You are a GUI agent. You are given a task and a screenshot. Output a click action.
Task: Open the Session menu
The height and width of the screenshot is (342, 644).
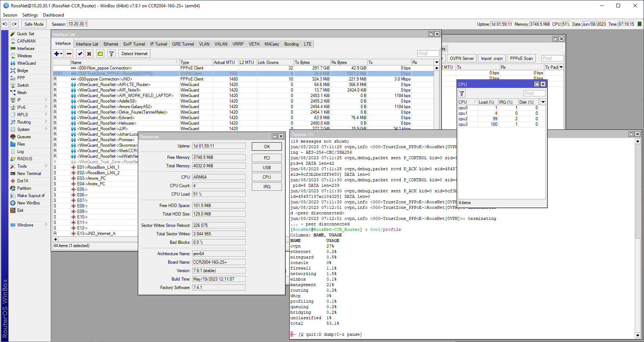point(10,15)
